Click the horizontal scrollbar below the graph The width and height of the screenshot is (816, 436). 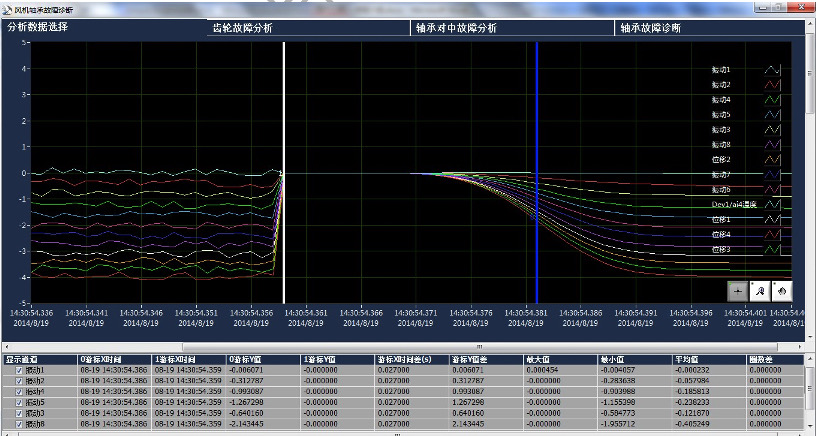click(x=400, y=346)
